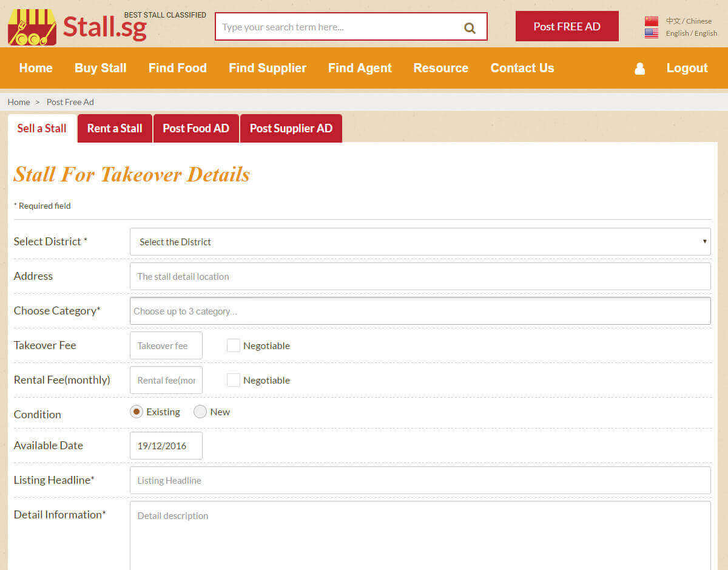Click the Stall.sg logo icon
Image resolution: width=728 pixels, height=570 pixels.
click(32, 27)
